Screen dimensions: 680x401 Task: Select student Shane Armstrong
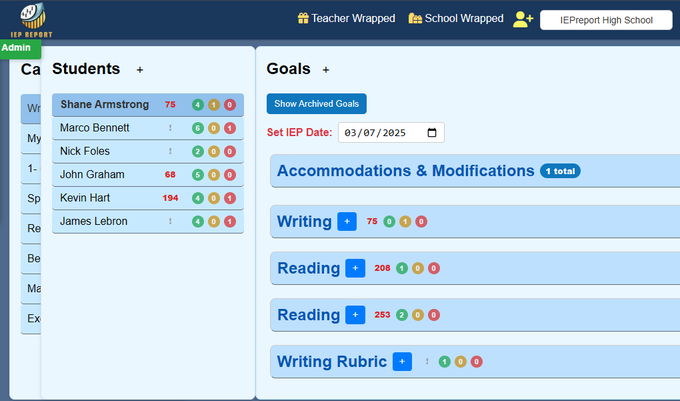point(148,104)
